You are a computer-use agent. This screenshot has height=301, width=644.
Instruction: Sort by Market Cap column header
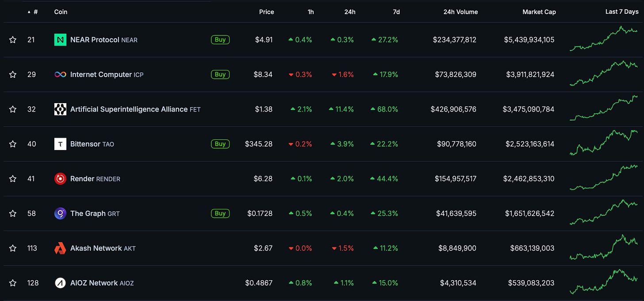[539, 12]
